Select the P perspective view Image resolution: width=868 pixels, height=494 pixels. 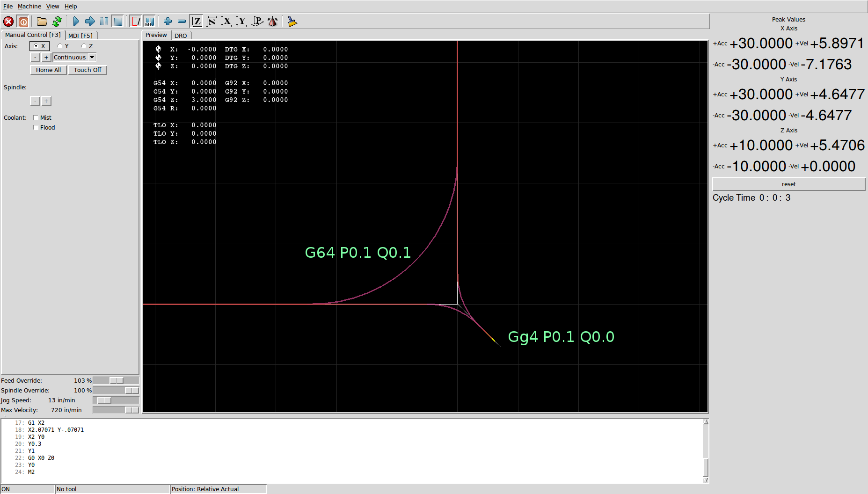(x=257, y=22)
